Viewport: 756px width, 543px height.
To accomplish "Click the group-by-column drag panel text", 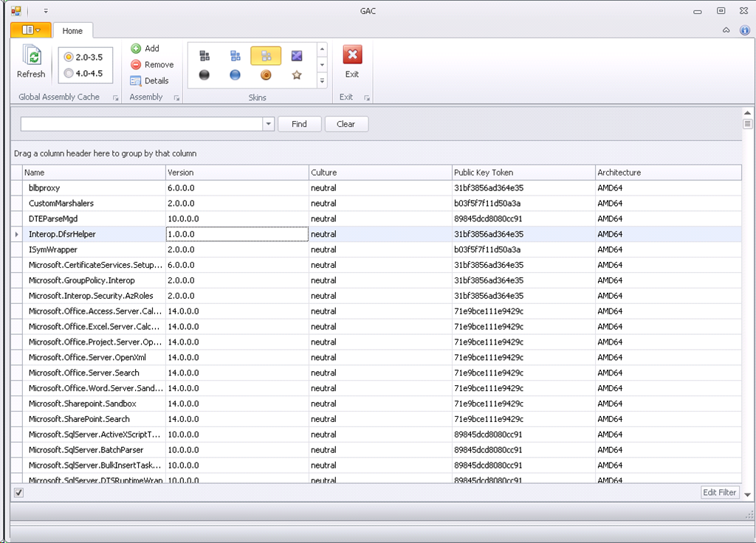I will [105, 153].
